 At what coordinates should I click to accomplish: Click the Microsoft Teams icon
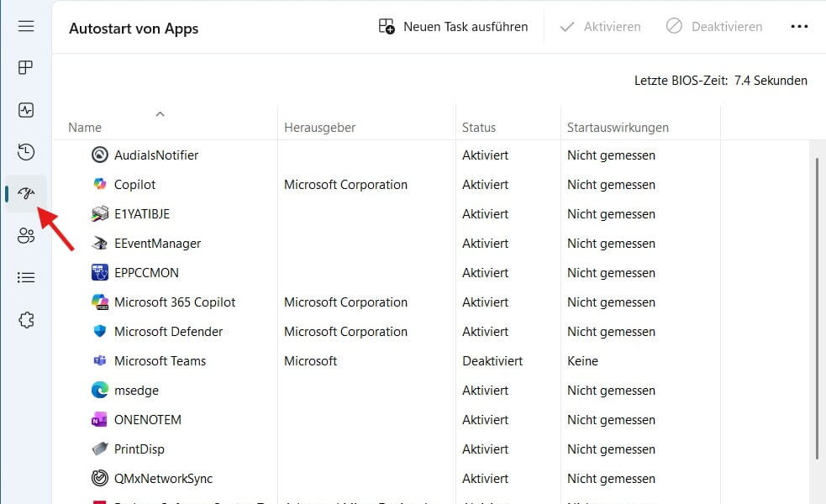tap(99, 360)
